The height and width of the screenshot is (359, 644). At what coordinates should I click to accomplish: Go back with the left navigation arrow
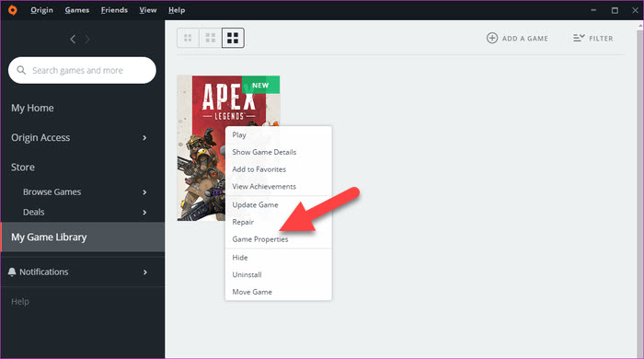click(x=73, y=39)
